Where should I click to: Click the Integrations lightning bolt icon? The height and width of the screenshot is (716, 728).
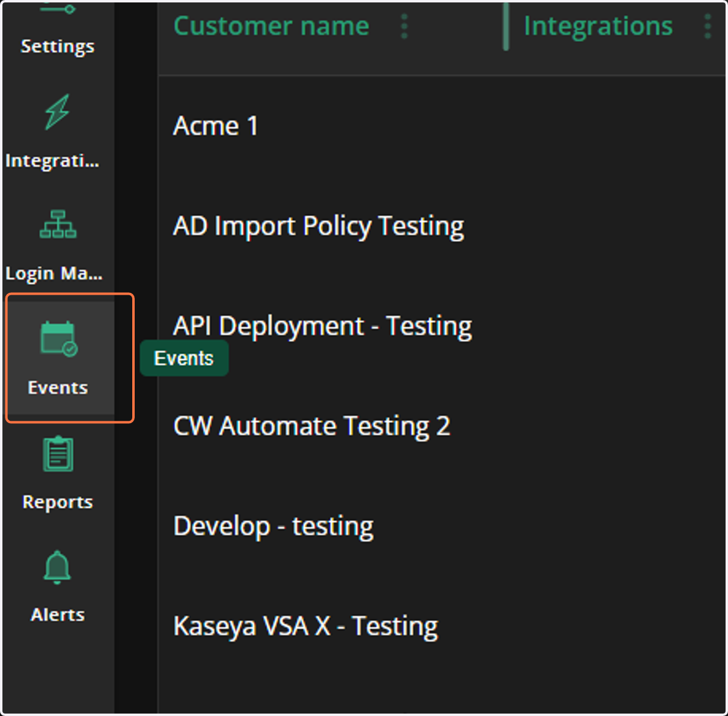(58, 112)
